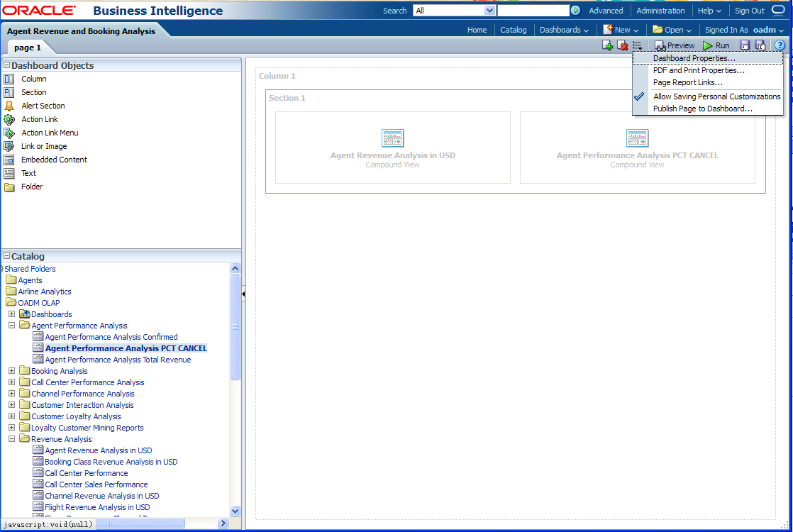This screenshot has height=532, width=793.
Task: Collapse the Dashboard Objects panel
Action: 6,65
